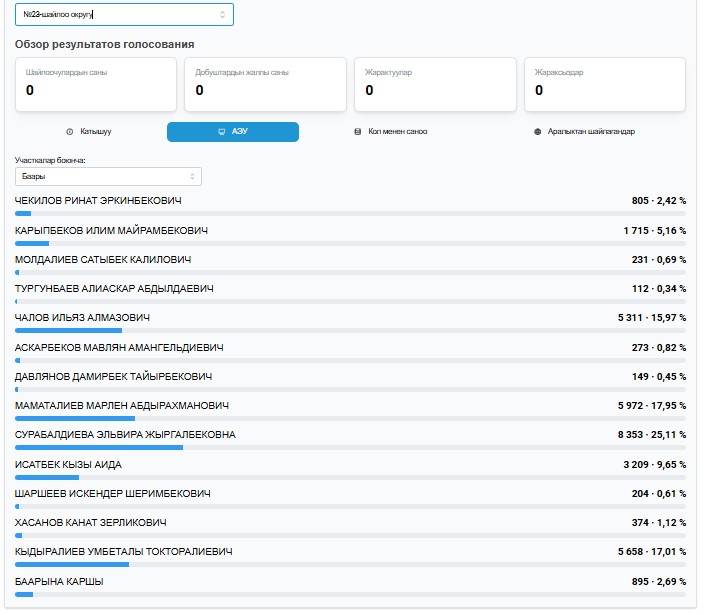Expand the Баары precinct filter dropdown

108,176
